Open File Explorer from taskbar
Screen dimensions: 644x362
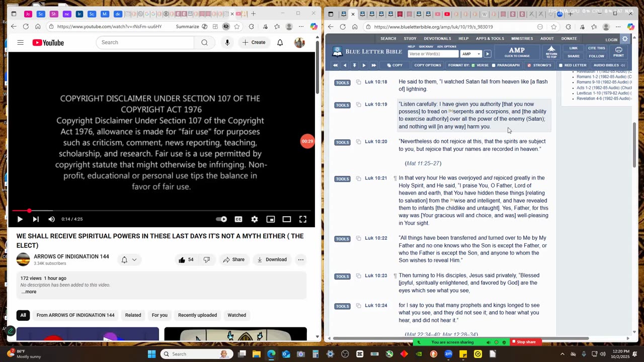257,354
